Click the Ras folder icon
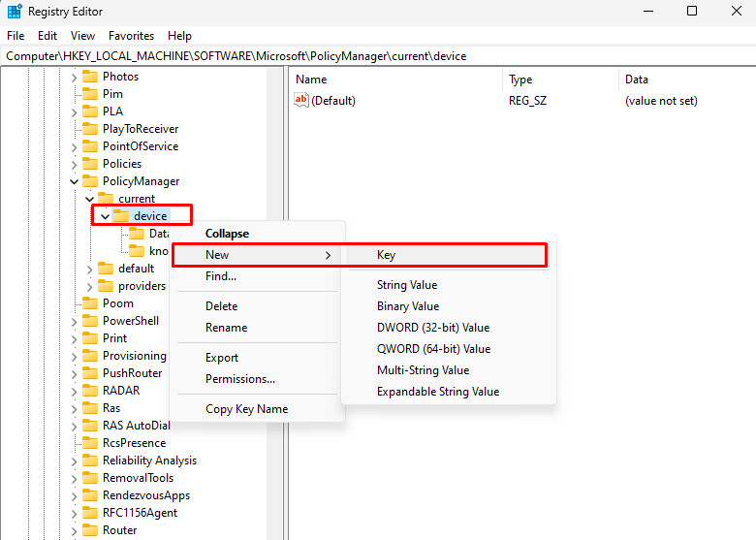Screen dimensions: 756x540 coord(90,408)
